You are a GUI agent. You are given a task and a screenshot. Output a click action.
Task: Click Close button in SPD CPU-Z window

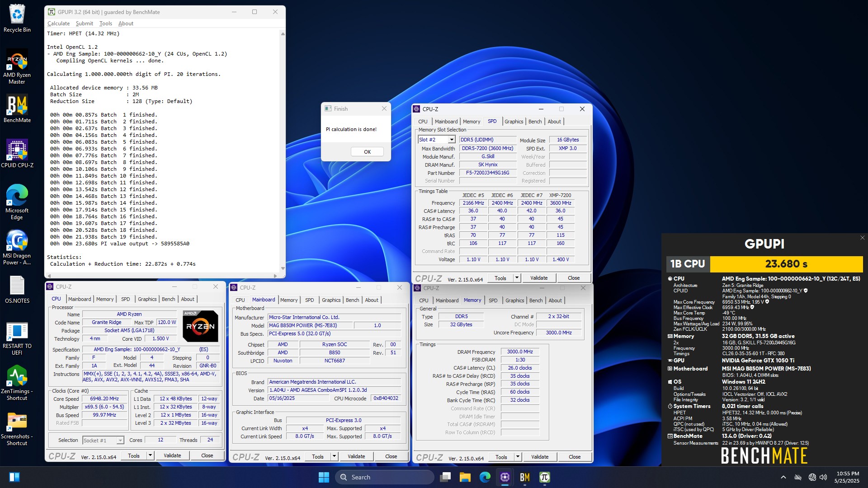pyautogui.click(x=574, y=278)
